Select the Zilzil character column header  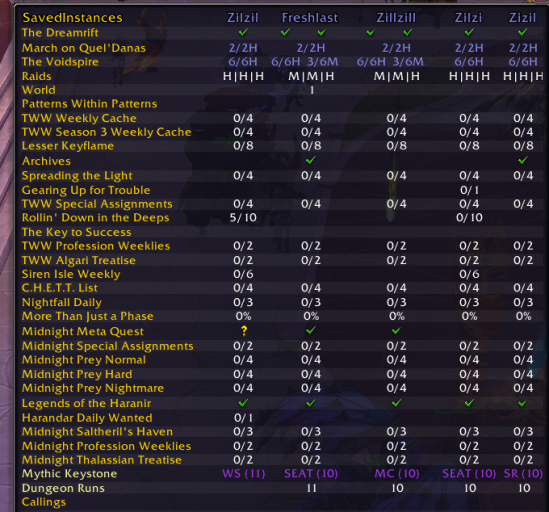(x=243, y=18)
